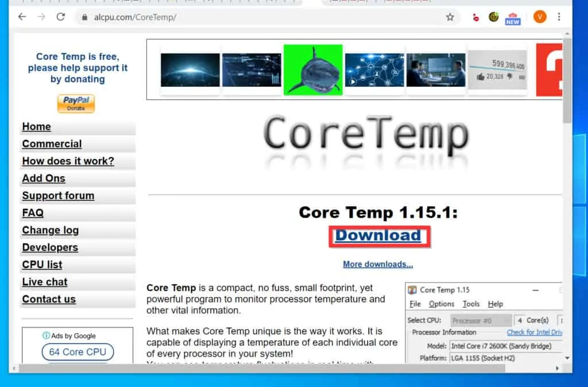The width and height of the screenshot is (588, 387).
Task: Visit Live chat from the sidebar
Action: (x=44, y=281)
